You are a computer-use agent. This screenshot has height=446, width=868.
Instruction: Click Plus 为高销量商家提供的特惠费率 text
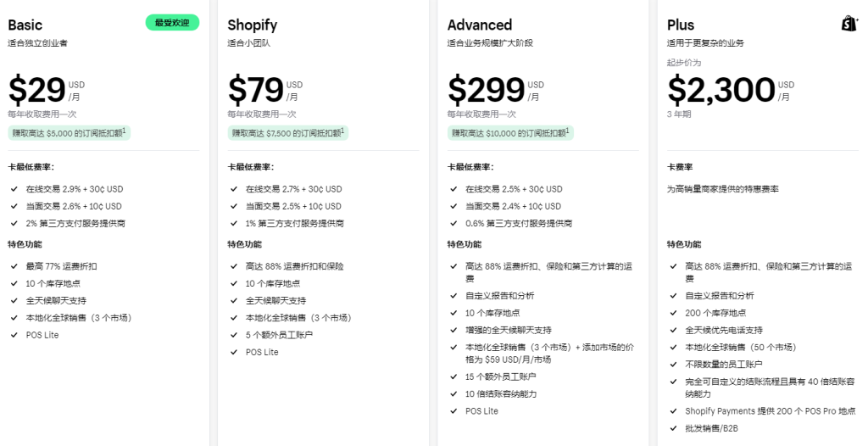(x=723, y=189)
